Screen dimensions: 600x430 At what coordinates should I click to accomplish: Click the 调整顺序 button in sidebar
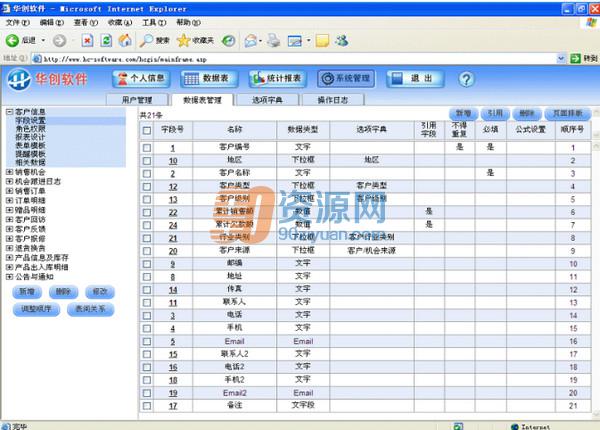click(36, 309)
